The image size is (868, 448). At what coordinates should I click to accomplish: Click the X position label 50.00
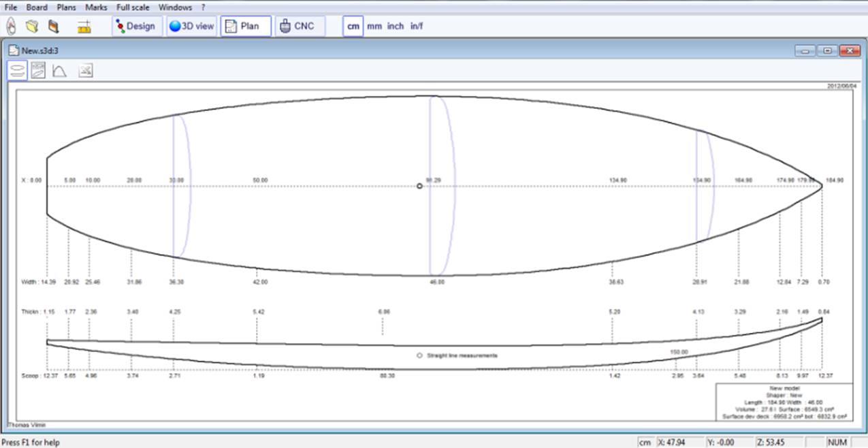(x=260, y=180)
